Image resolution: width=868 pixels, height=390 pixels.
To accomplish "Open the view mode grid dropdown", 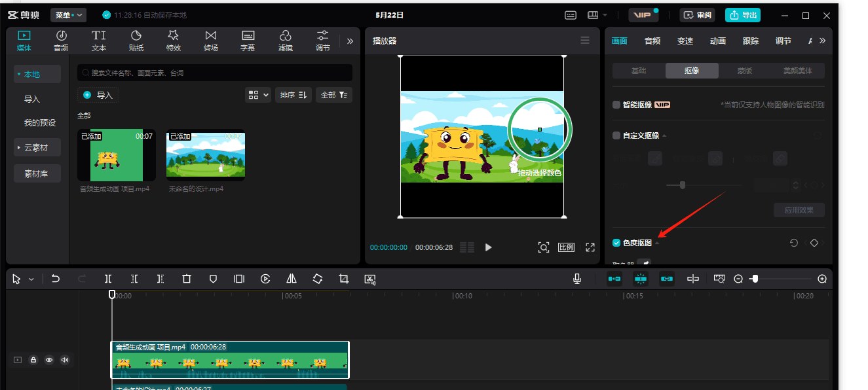I will (258, 95).
